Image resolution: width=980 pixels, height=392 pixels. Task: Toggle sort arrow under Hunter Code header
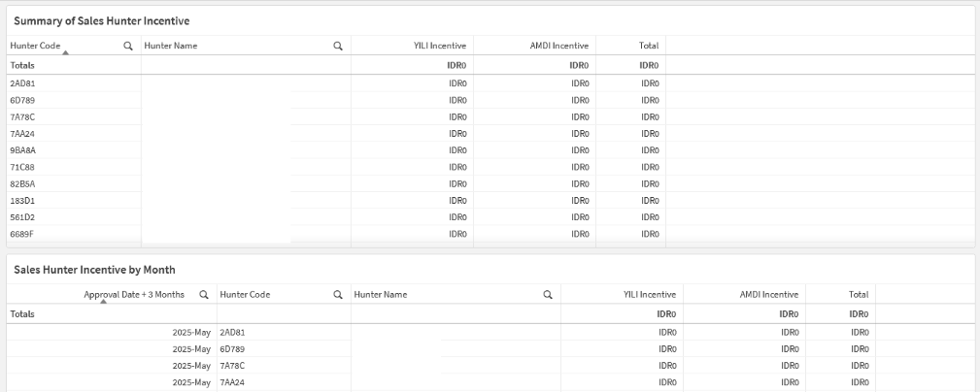coord(65,52)
